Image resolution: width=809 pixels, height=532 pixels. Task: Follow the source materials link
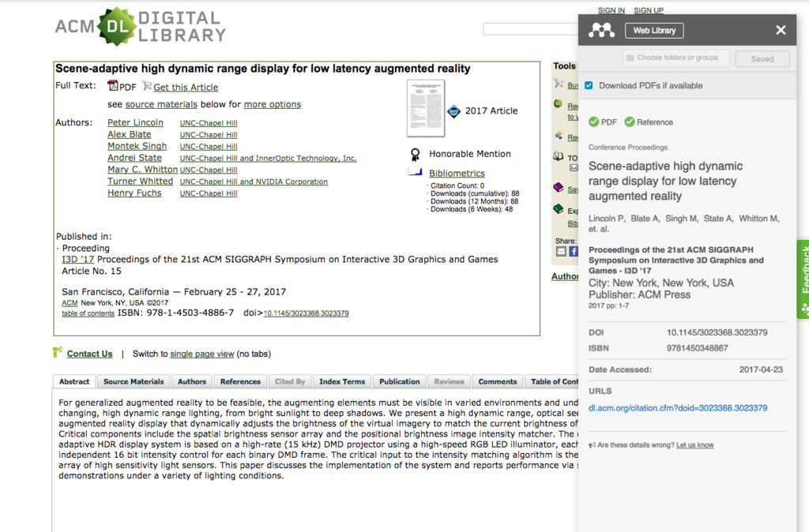[x=161, y=104]
